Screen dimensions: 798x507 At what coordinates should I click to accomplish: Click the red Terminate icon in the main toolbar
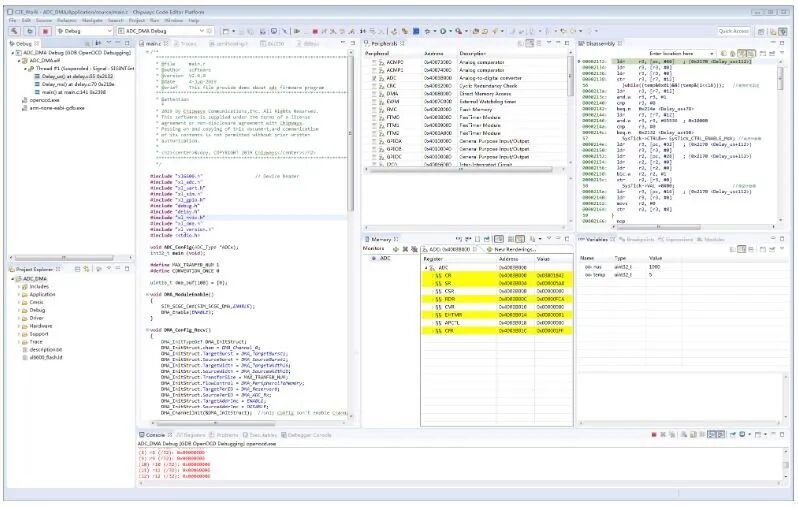[315, 31]
